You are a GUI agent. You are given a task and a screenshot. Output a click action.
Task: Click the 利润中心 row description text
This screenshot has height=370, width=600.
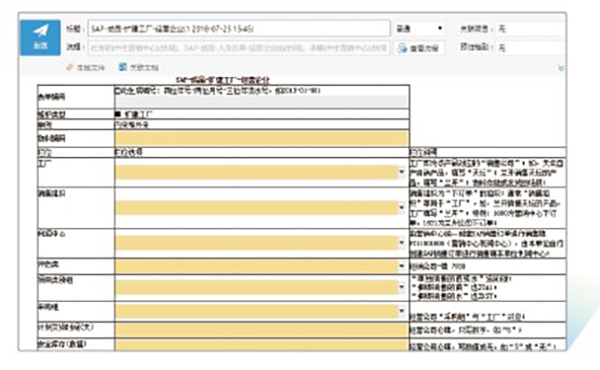click(x=486, y=243)
